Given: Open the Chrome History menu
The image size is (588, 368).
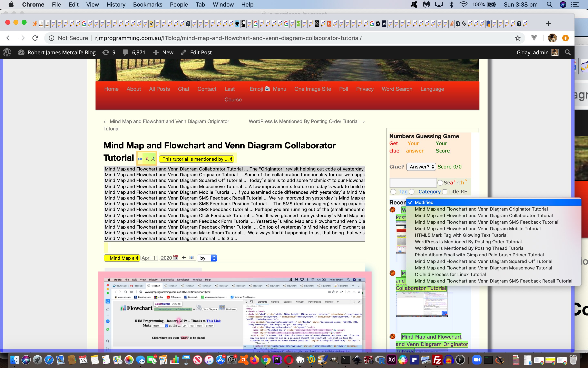Looking at the screenshot, I should click(x=116, y=5).
